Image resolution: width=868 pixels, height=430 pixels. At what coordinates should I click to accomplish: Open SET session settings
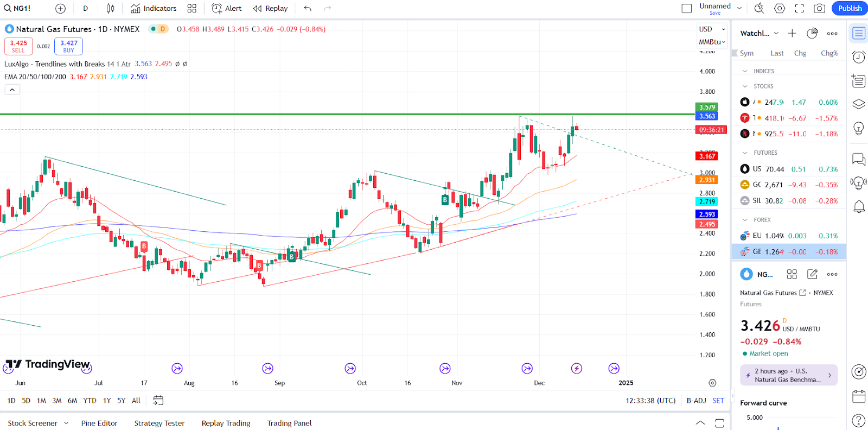[x=718, y=401]
